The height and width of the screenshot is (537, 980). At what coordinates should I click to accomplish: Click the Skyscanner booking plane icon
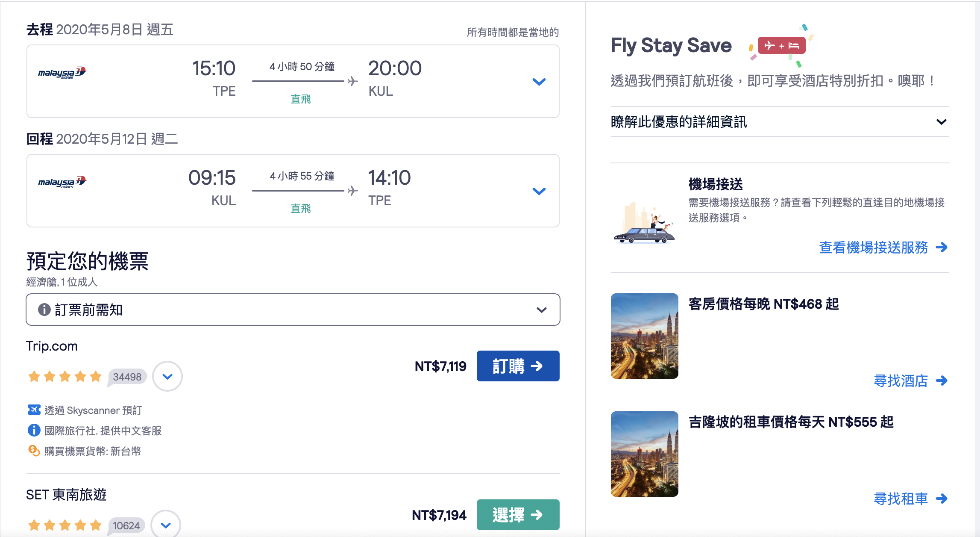point(34,410)
